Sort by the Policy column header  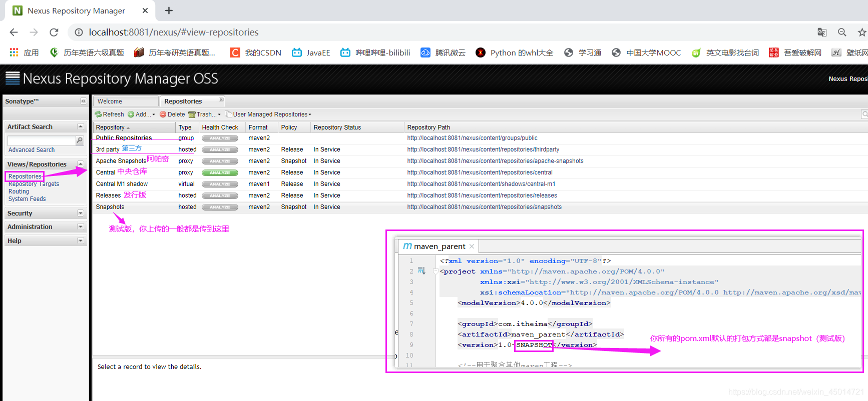click(x=294, y=127)
